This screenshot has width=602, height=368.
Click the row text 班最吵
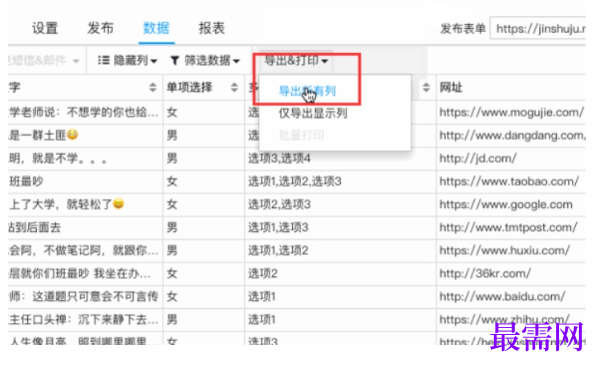point(26,182)
